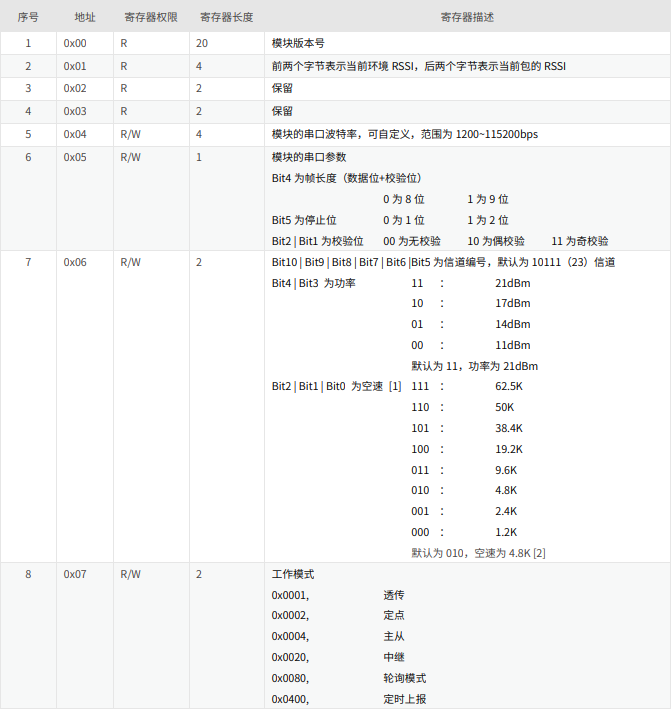Click the 信道编号 description line
The image size is (671, 709).
coord(443,262)
